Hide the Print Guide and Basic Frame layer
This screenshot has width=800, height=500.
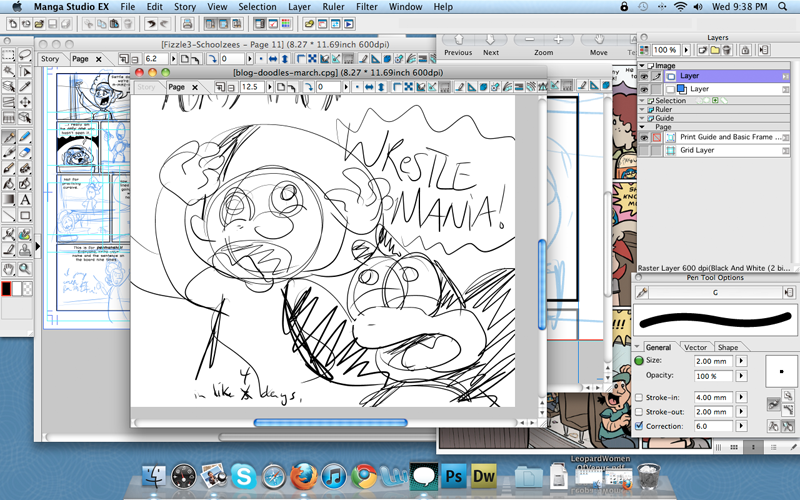pos(644,137)
